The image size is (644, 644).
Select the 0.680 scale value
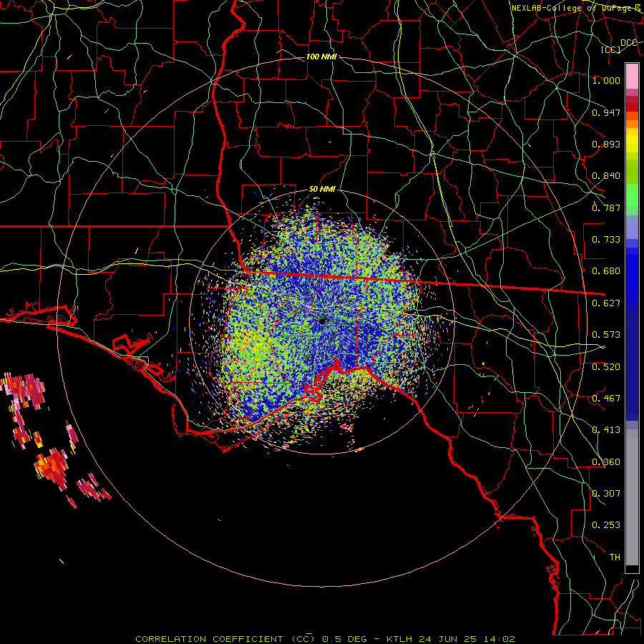tap(606, 271)
